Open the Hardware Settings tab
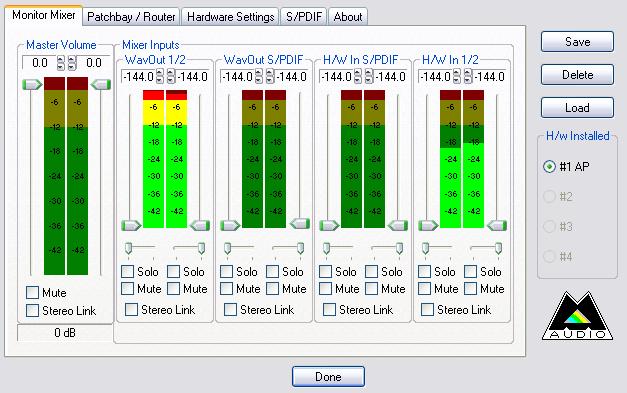627x393 pixels. [x=230, y=17]
